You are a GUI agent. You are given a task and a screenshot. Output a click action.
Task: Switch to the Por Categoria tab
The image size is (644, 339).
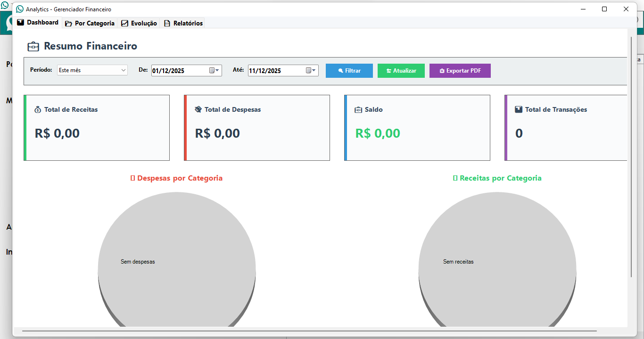pyautogui.click(x=90, y=23)
